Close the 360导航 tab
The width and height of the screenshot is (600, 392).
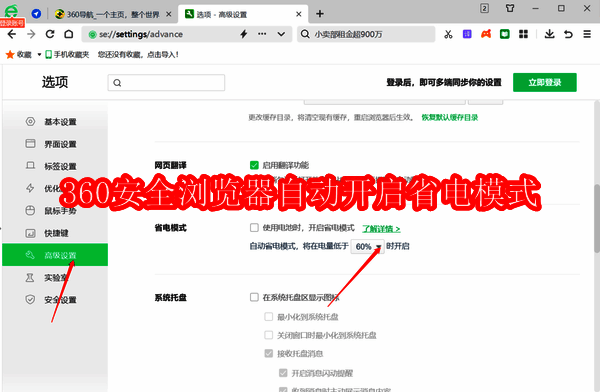(168, 14)
